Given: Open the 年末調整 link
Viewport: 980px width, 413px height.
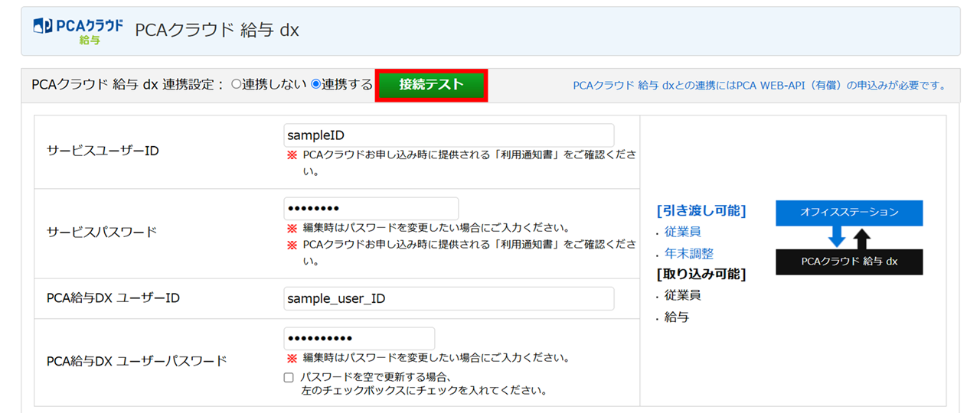Looking at the screenshot, I should (x=689, y=253).
